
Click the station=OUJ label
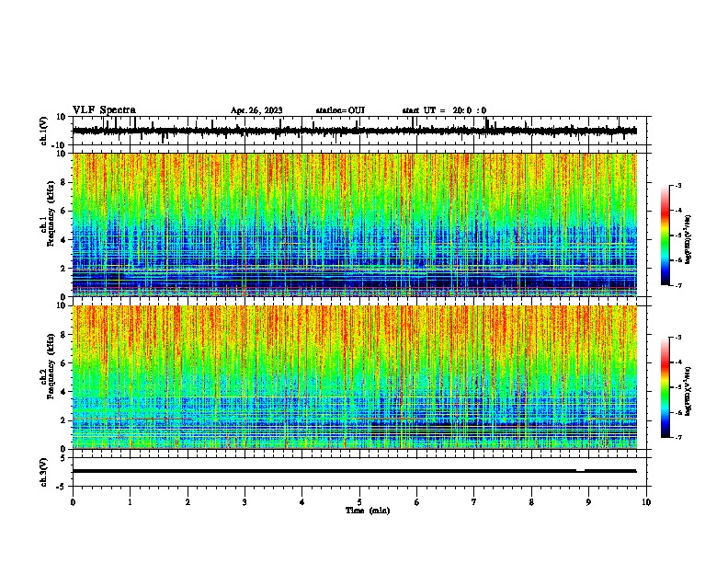tap(340, 110)
